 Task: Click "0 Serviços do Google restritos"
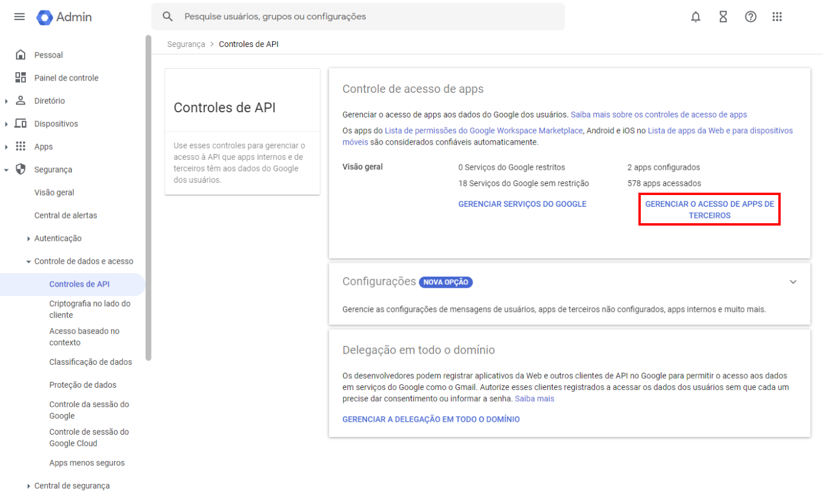pyautogui.click(x=511, y=167)
